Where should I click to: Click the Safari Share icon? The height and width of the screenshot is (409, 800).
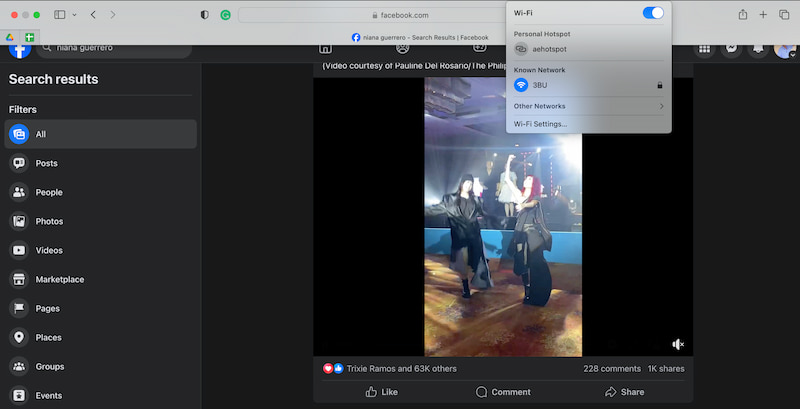coord(743,15)
